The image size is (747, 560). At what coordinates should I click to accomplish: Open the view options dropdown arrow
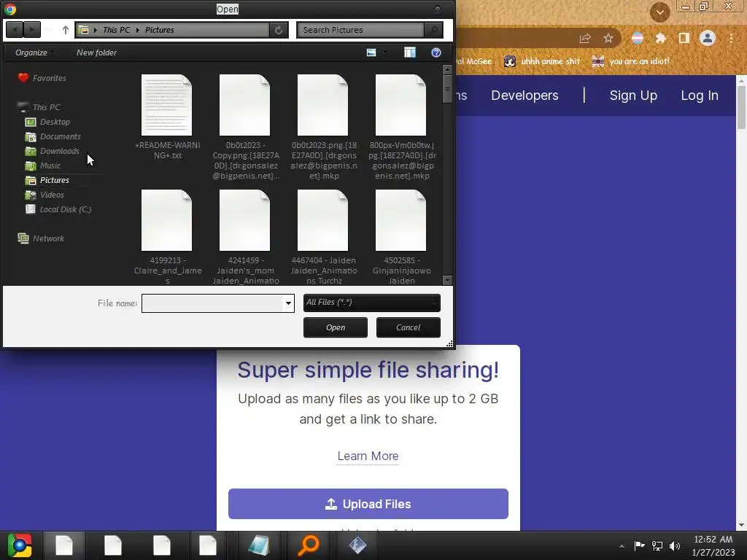pyautogui.click(x=385, y=52)
